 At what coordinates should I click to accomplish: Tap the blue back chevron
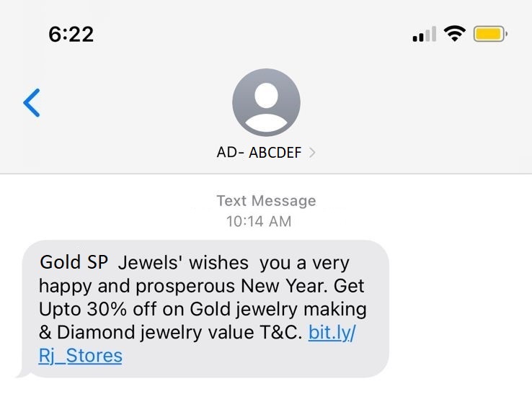[32, 103]
